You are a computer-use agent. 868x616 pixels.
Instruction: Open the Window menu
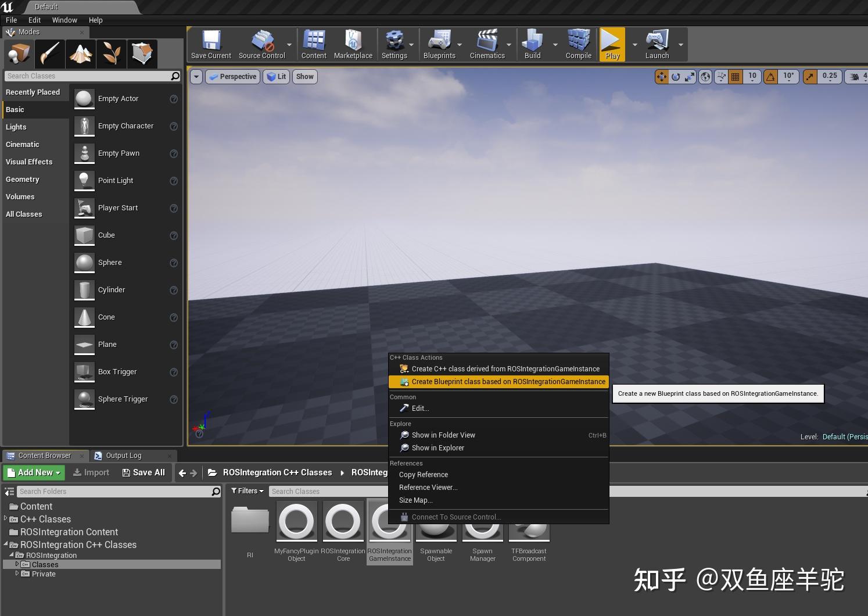click(x=64, y=20)
